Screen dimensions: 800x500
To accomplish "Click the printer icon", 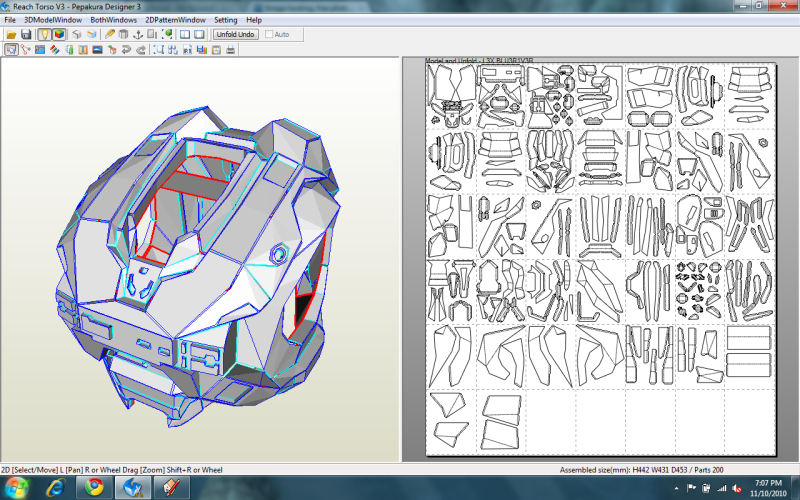I will pyautogui.click(x=231, y=49).
